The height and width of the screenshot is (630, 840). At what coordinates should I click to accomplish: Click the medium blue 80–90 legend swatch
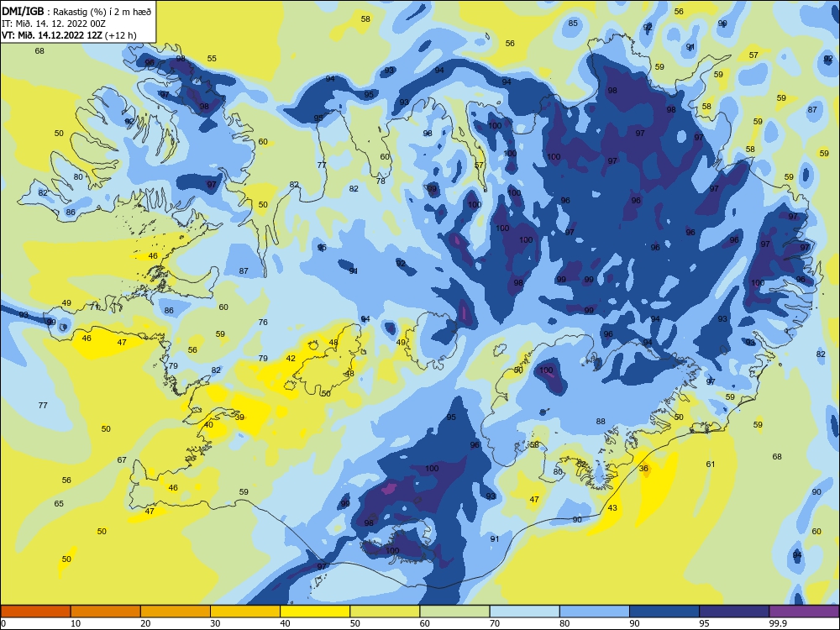[x=595, y=612]
